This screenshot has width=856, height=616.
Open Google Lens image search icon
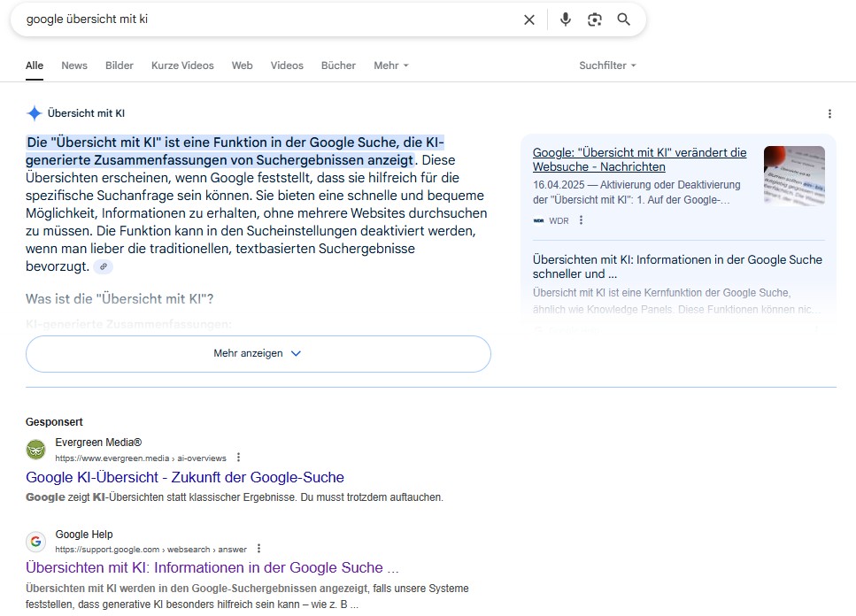(595, 19)
